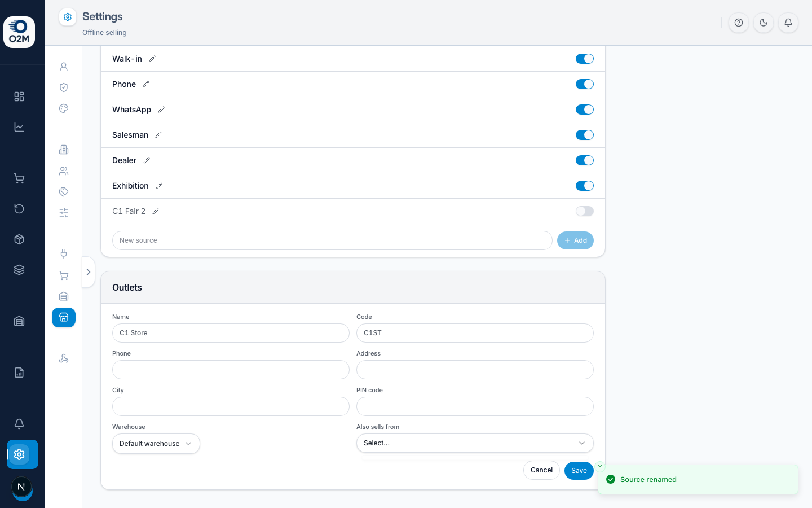Image resolution: width=812 pixels, height=508 pixels.
Task: Expand the settings sidebar with the chevron
Action: pyautogui.click(x=89, y=272)
